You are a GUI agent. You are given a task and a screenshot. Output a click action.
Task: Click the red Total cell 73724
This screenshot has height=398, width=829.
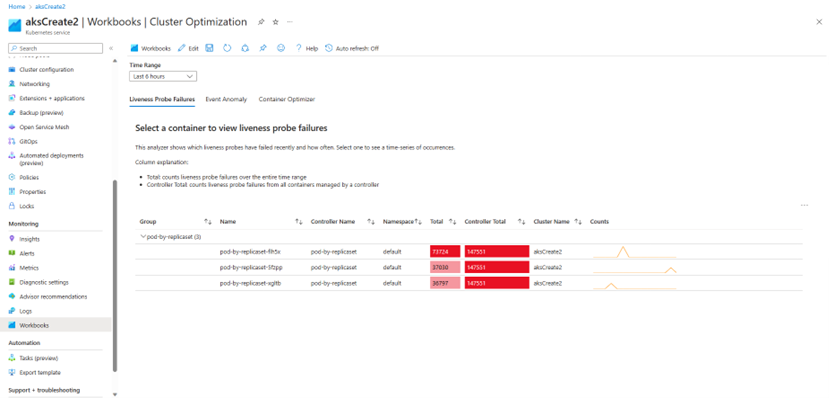tap(445, 252)
